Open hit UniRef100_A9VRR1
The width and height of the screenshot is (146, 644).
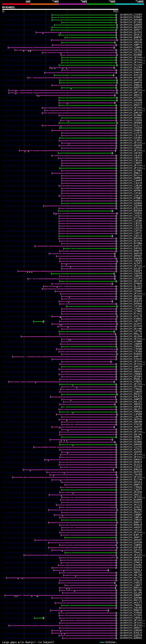(131, 191)
